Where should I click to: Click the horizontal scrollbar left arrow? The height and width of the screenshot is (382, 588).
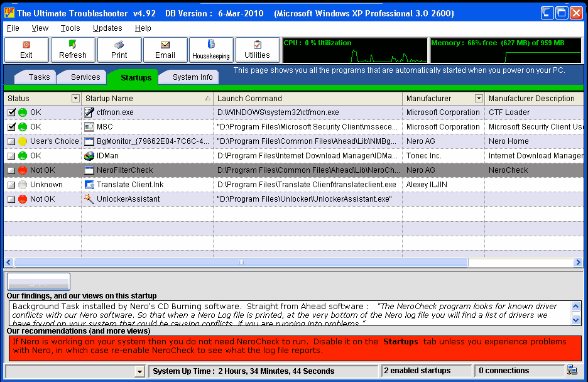(x=9, y=262)
